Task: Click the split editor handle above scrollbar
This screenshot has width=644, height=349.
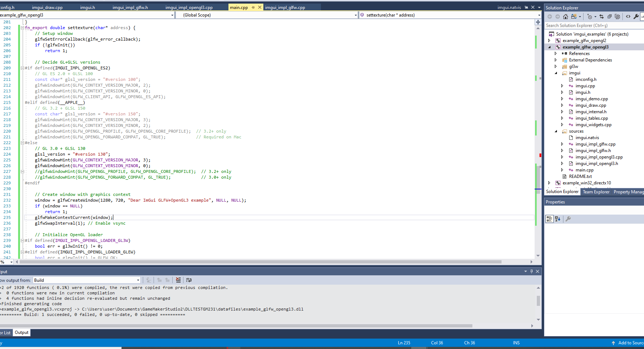Action: coord(538,22)
